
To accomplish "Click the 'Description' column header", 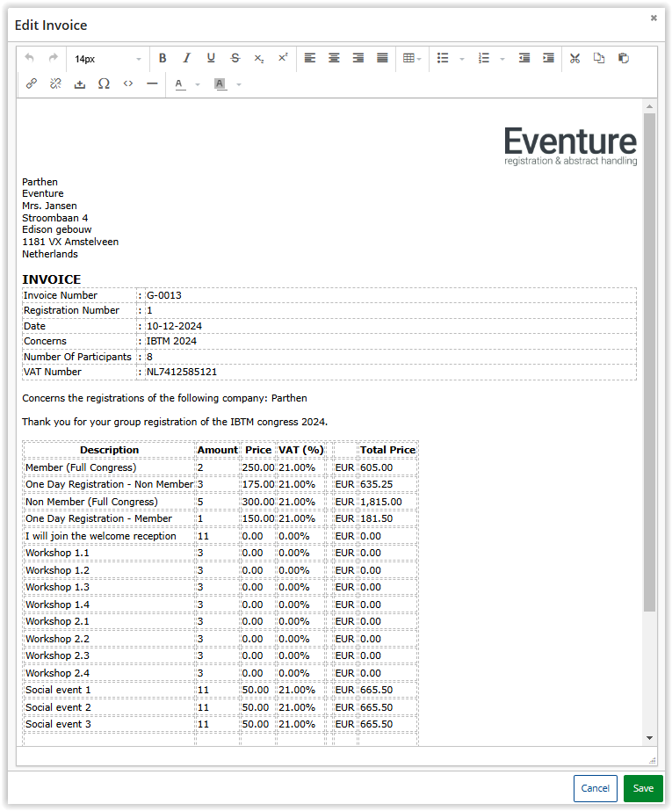I will (x=110, y=450).
